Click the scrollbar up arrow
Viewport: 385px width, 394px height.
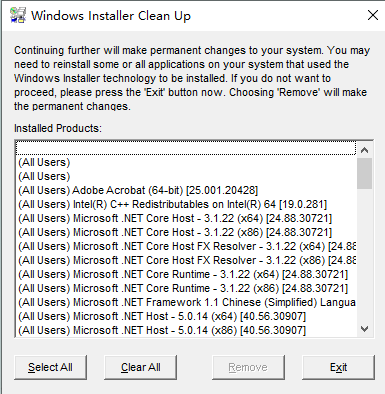(x=364, y=150)
